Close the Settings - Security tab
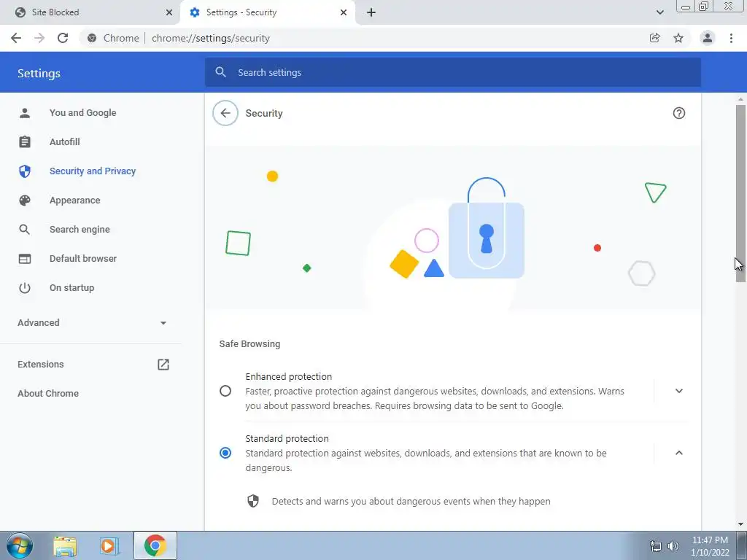This screenshot has height=560, width=747. pos(344,12)
